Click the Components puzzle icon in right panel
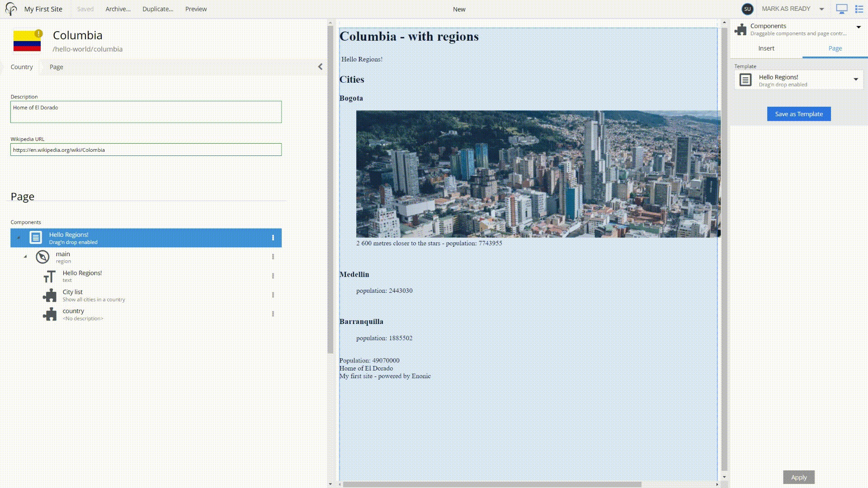The image size is (868, 488). pyautogui.click(x=741, y=29)
